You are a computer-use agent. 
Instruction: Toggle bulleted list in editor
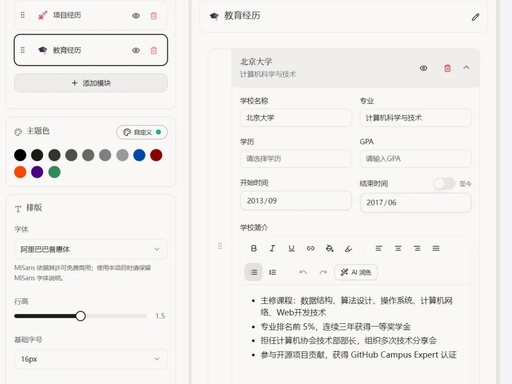(x=254, y=272)
